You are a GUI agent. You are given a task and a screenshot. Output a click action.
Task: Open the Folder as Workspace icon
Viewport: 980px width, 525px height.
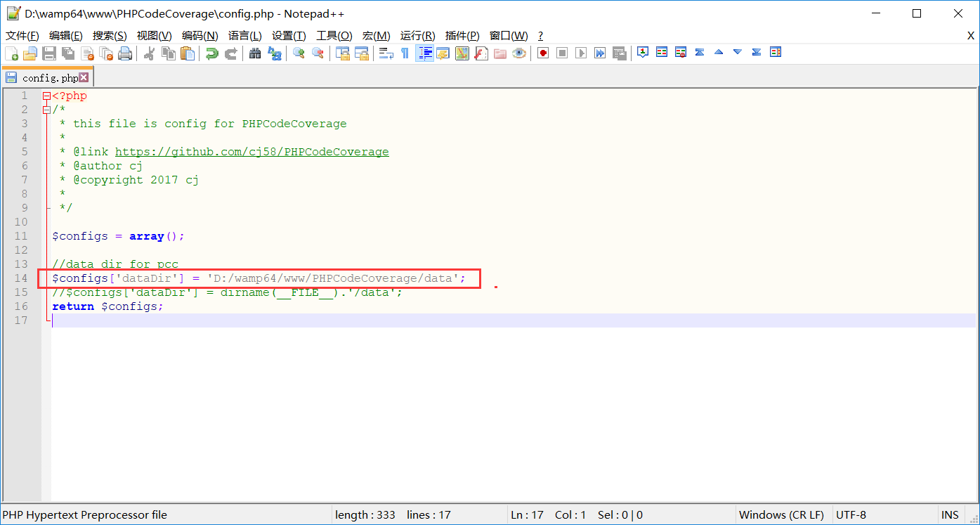point(500,53)
